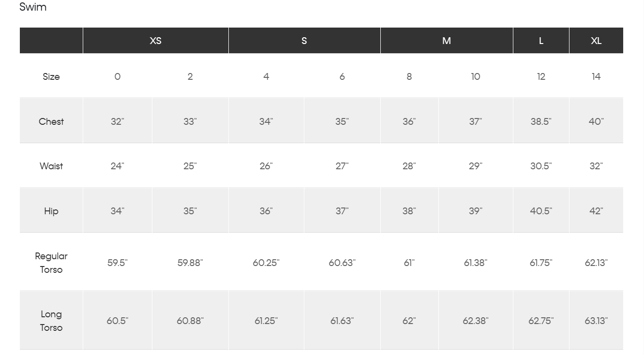Click the Size row label
The image size is (644, 355).
51,76
